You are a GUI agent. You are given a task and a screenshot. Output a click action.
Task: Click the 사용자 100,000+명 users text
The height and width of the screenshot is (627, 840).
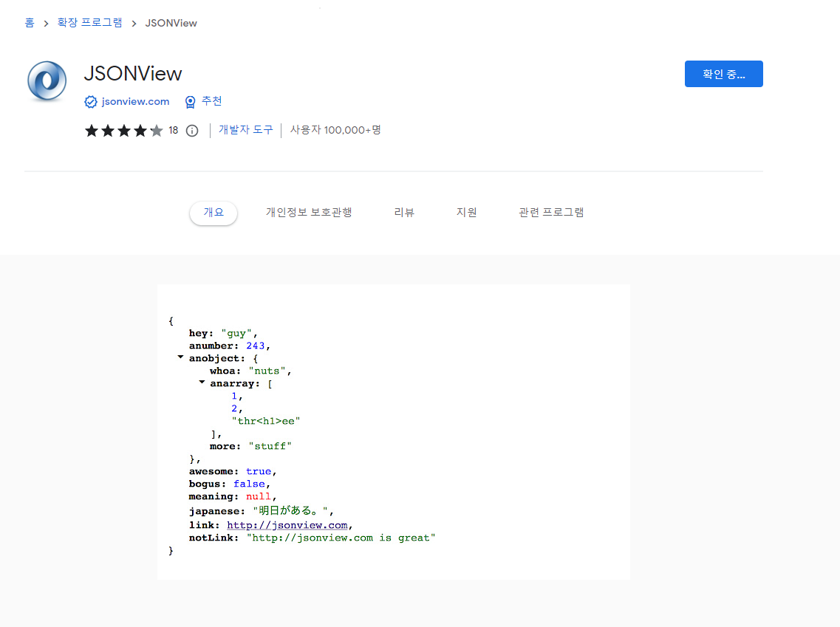click(x=335, y=130)
